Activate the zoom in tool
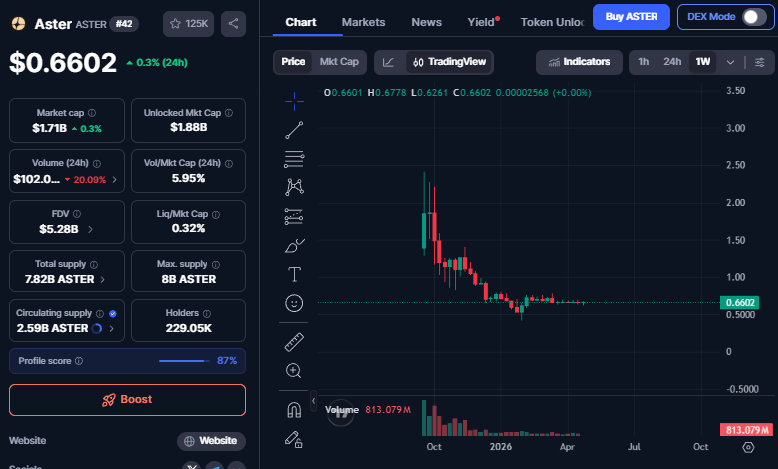The image size is (778, 469). tap(294, 371)
